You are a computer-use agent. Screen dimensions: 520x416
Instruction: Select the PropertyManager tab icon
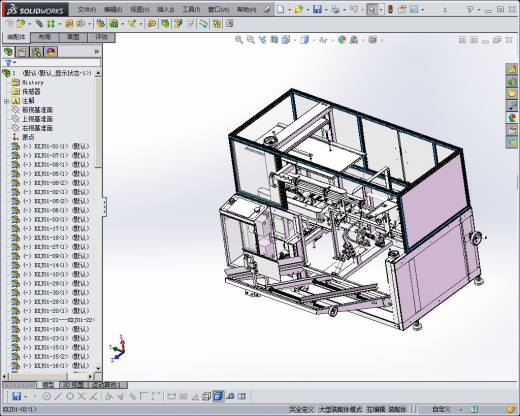click(x=23, y=52)
